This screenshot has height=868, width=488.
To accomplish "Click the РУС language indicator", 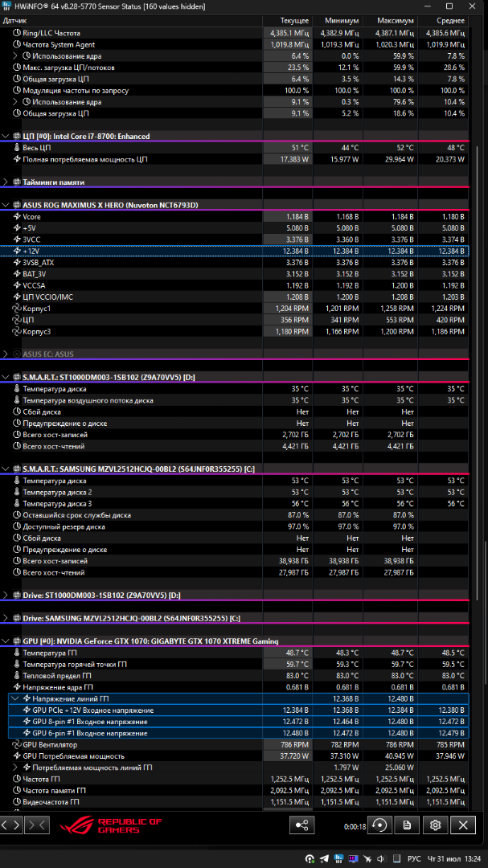I will (x=414, y=858).
